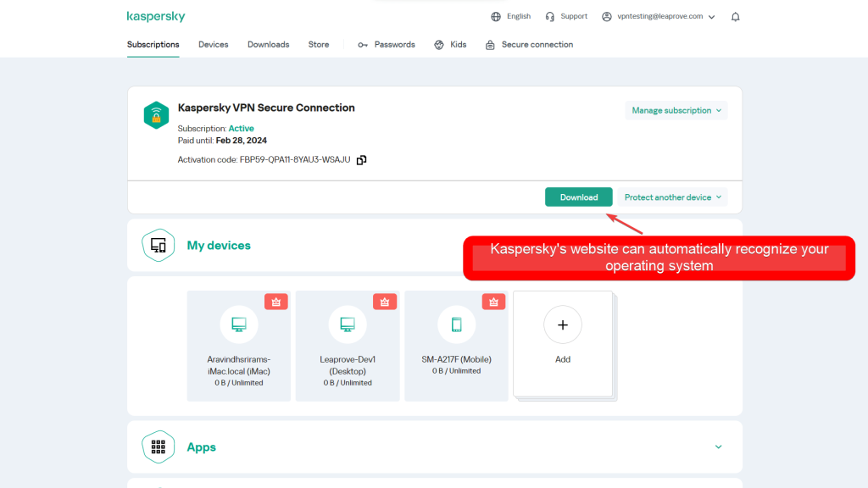
Task: Switch to the Devices tab
Action: click(213, 45)
